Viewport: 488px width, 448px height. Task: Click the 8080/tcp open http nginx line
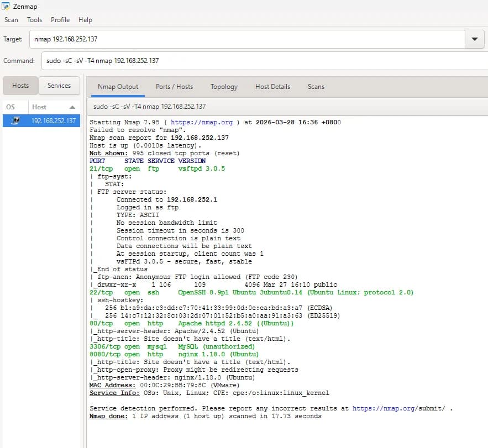(x=174, y=354)
